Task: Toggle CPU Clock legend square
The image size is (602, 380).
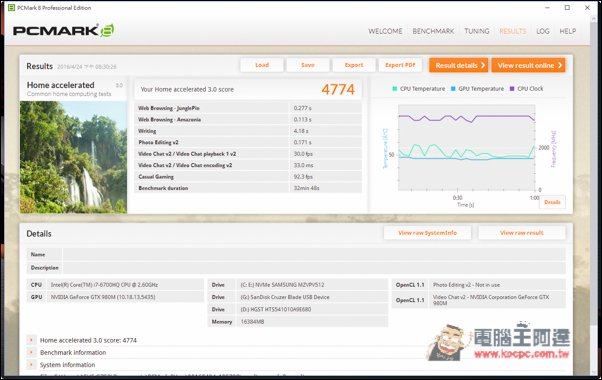Action: pos(512,89)
